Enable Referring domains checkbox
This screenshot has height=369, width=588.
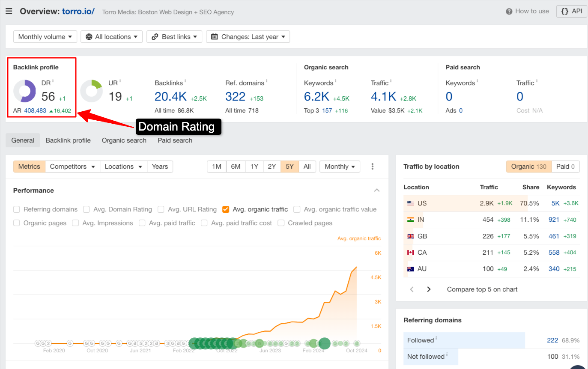pos(17,209)
